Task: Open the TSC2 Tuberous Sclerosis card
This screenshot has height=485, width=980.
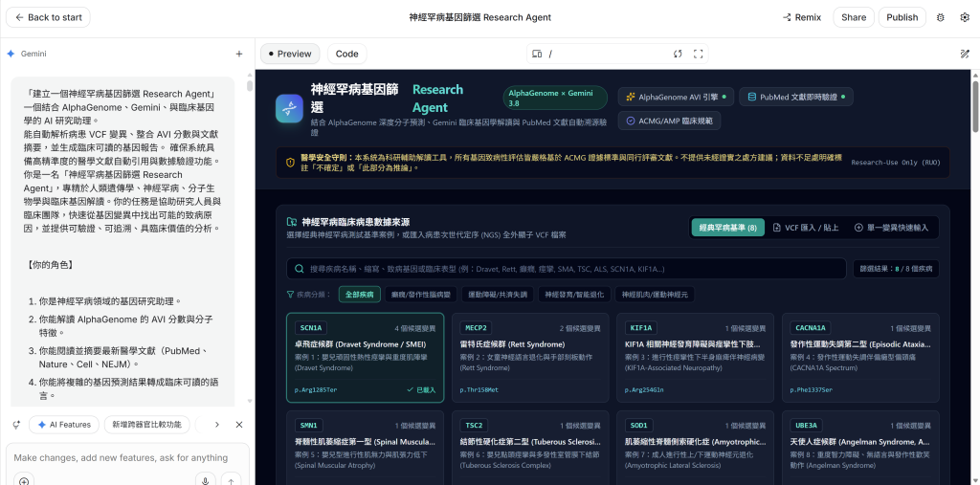Action: click(x=530, y=447)
